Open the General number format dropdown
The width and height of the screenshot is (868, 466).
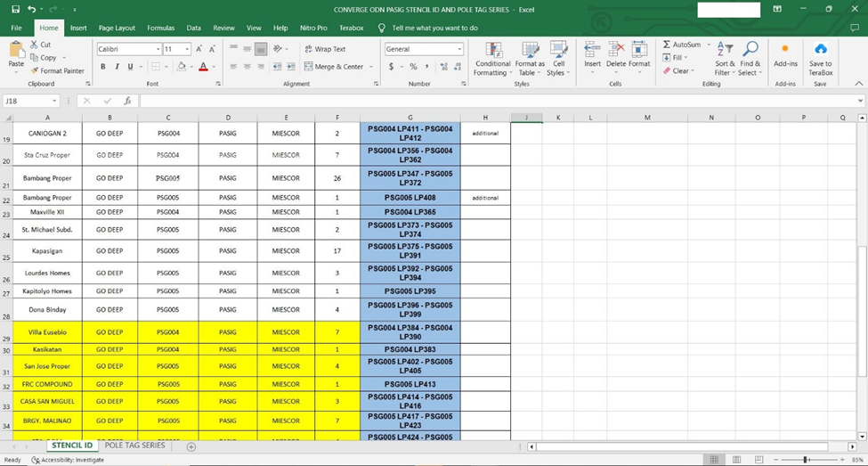tap(459, 49)
